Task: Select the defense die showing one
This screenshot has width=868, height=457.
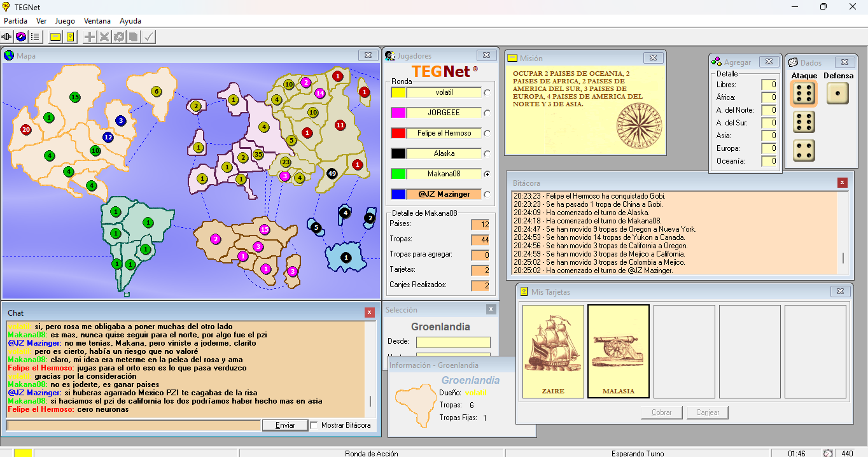Action: click(x=837, y=93)
